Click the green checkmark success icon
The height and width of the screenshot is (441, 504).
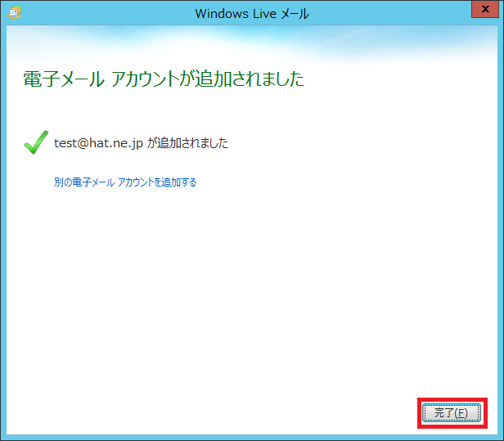coord(36,142)
